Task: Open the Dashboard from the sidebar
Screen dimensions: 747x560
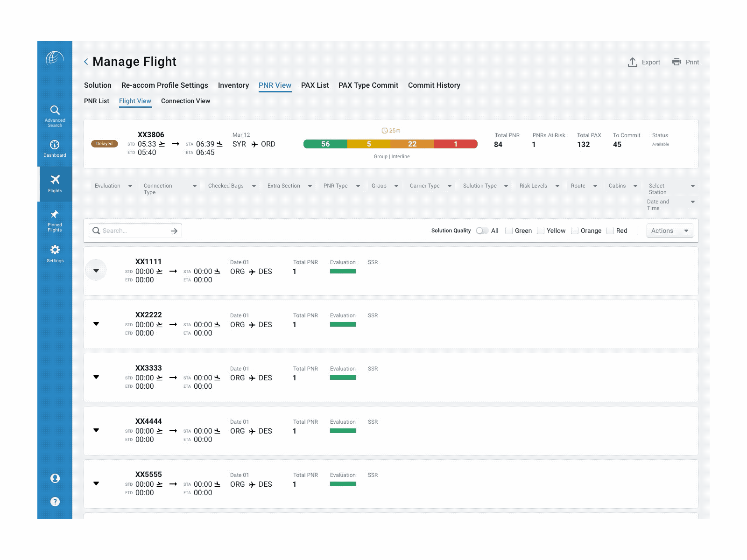Action: [55, 144]
